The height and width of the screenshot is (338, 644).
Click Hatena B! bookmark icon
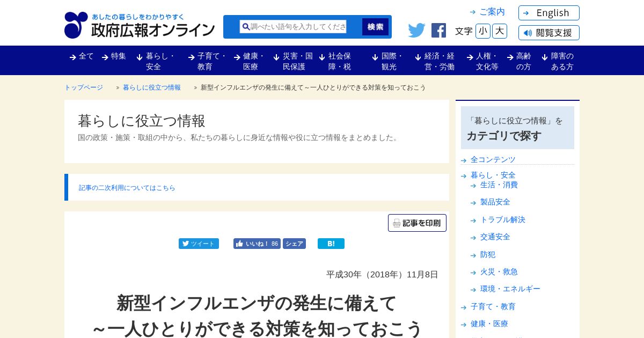331,244
